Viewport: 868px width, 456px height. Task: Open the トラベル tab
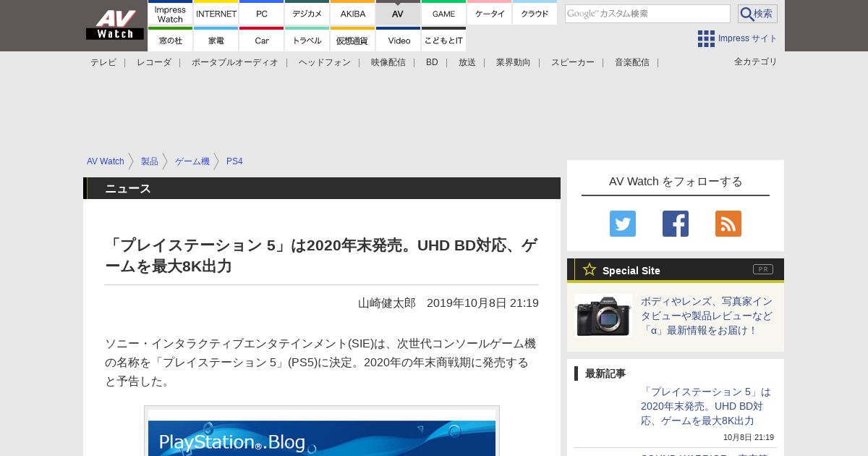coord(307,40)
